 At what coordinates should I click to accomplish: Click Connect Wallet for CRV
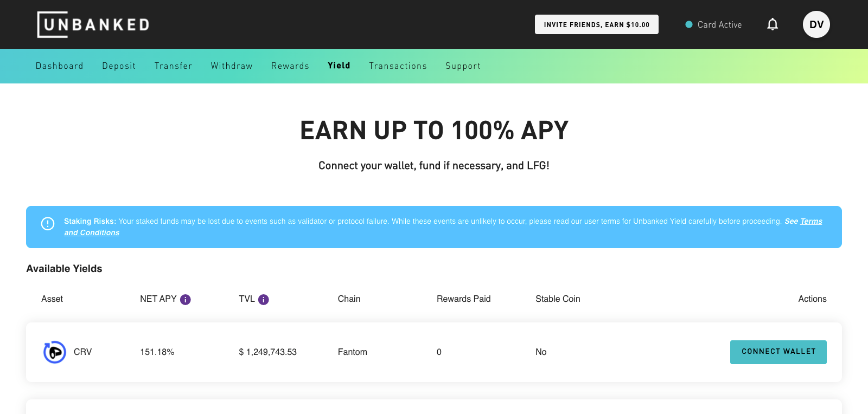coord(778,352)
